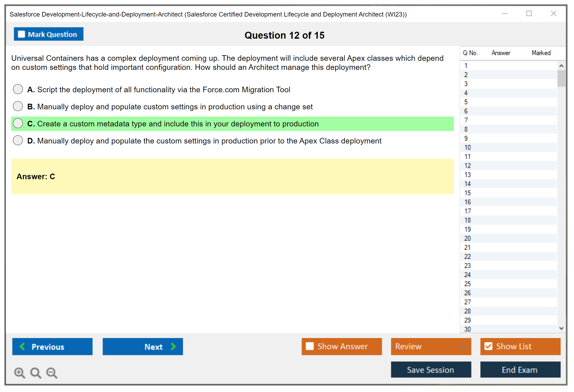Select question 8 in the list
Image resolution: width=574 pixels, height=392 pixels.
(x=466, y=129)
